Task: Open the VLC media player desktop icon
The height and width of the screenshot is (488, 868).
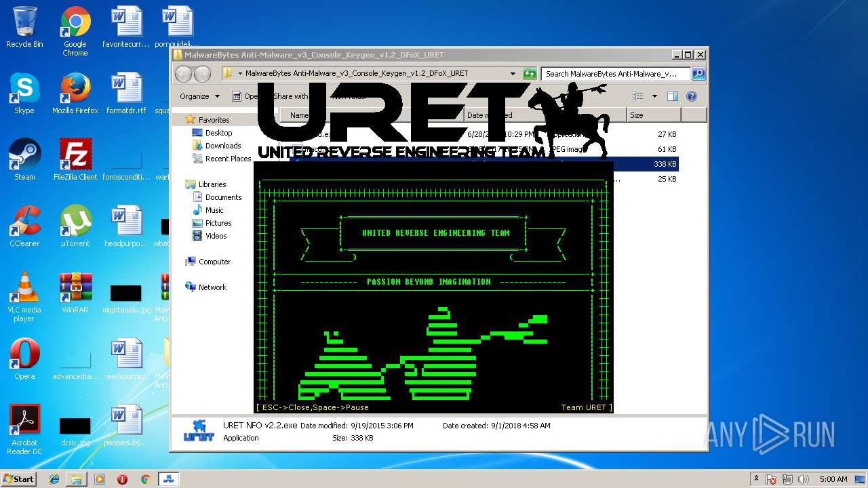Action: coord(24,297)
